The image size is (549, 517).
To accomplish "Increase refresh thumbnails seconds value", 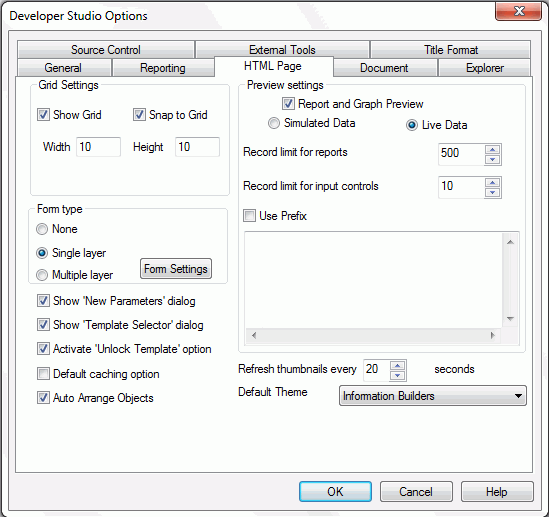I will pos(397,366).
